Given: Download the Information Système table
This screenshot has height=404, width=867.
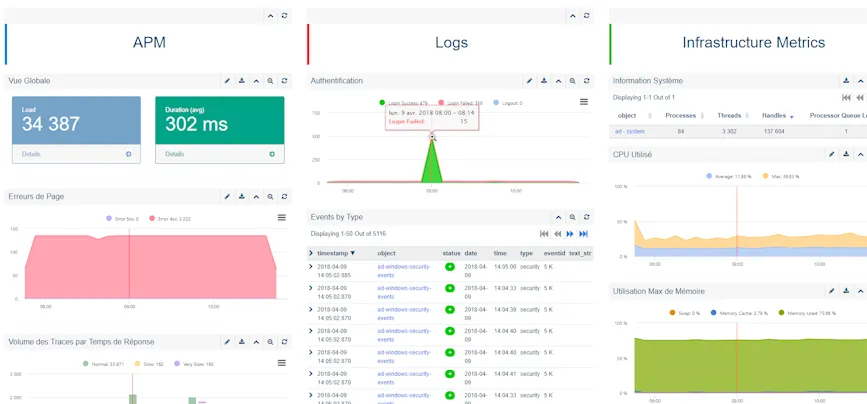Looking at the screenshot, I should pyautogui.click(x=846, y=81).
